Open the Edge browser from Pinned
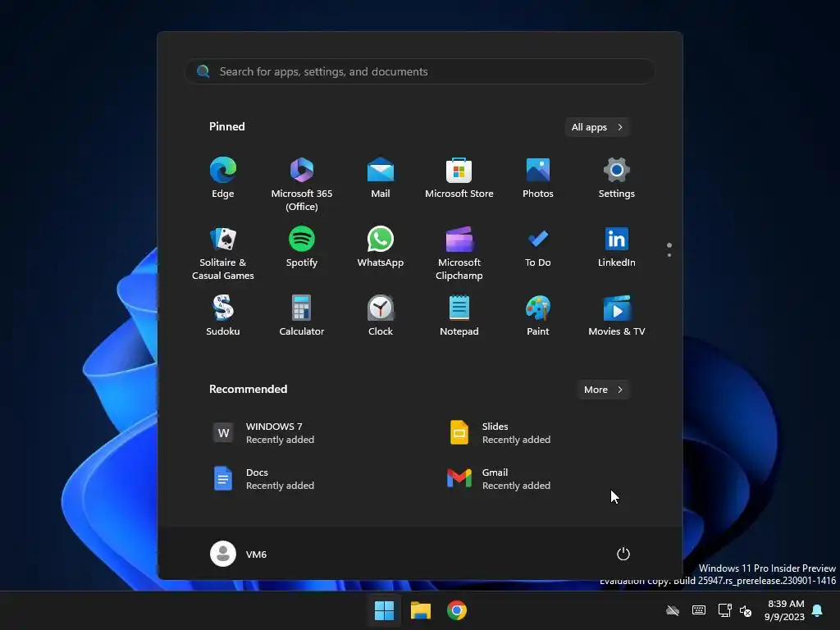 [223, 179]
